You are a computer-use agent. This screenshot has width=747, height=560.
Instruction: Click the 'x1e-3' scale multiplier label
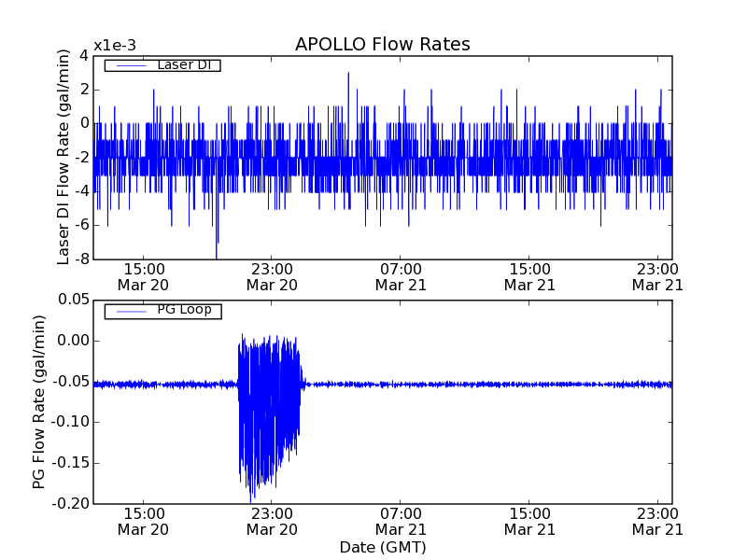click(x=115, y=46)
